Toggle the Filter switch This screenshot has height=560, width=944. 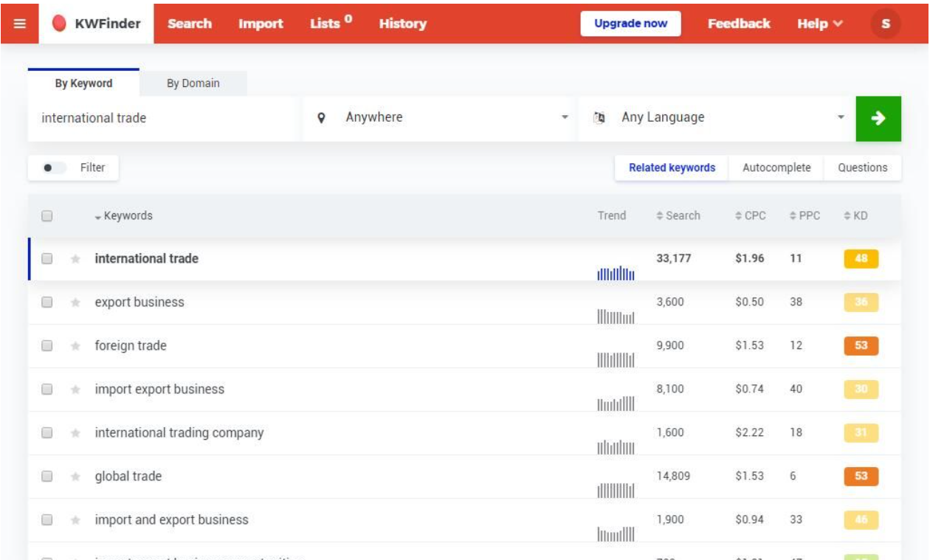[54, 167]
